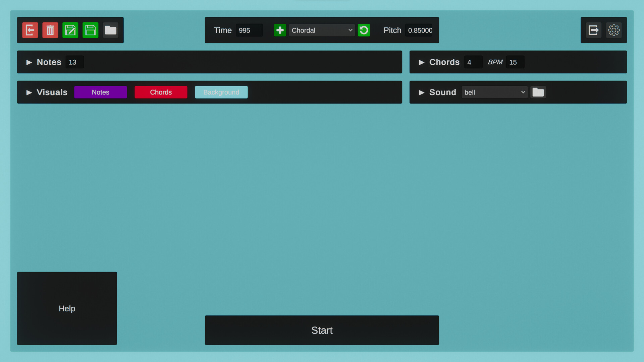
Task: Click the red exit arrow icon
Action: (30, 30)
